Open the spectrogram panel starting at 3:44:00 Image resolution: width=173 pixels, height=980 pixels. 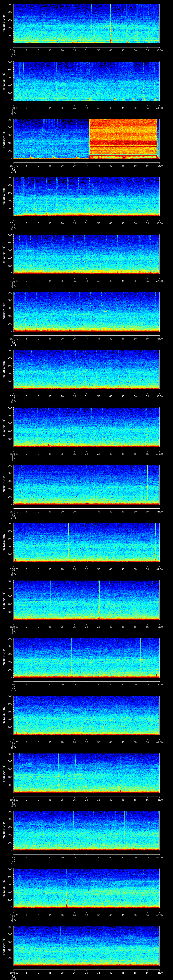[87, 888]
